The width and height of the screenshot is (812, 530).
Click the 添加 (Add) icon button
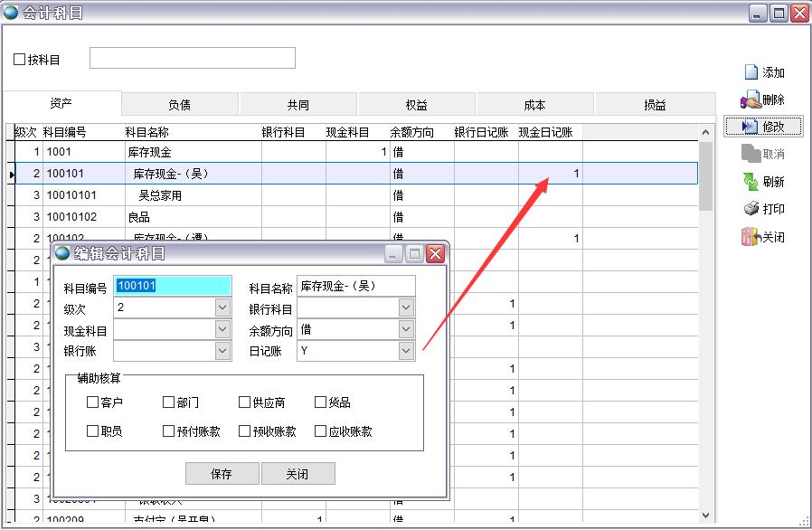751,72
